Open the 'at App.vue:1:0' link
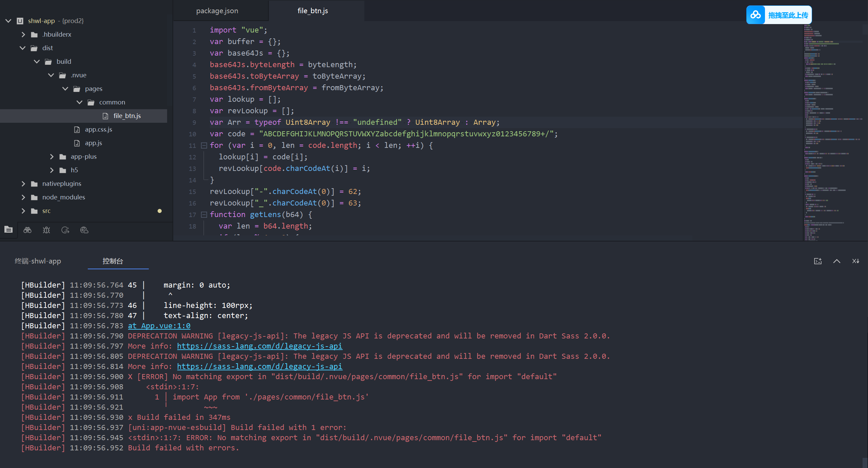Screen dimensions: 868x468 pos(159,326)
